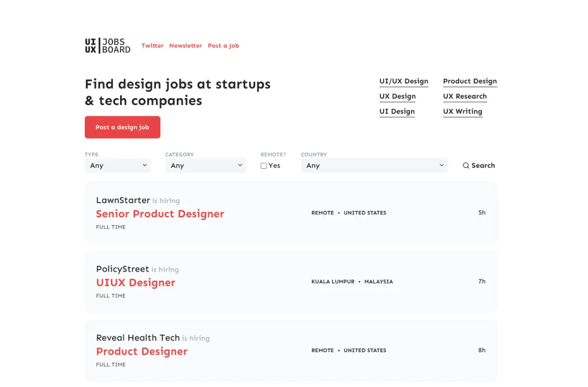Click the UI/UX Jobs Board logo

pyautogui.click(x=107, y=45)
